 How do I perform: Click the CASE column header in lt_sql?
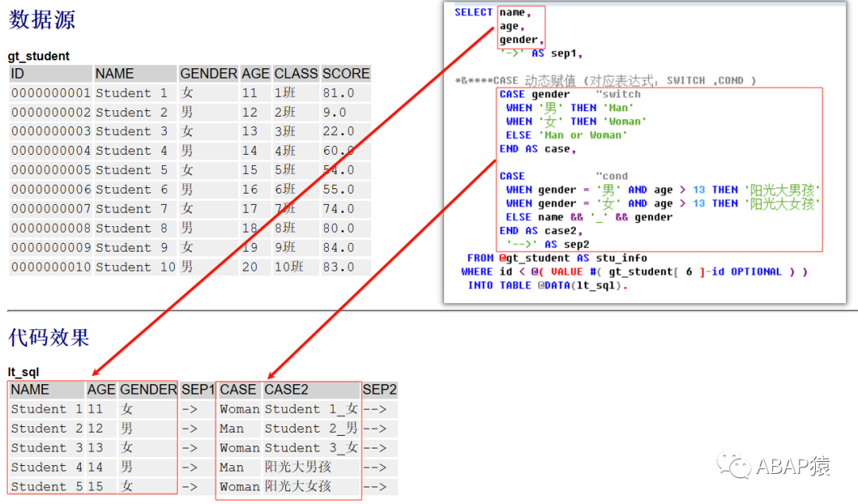click(238, 390)
